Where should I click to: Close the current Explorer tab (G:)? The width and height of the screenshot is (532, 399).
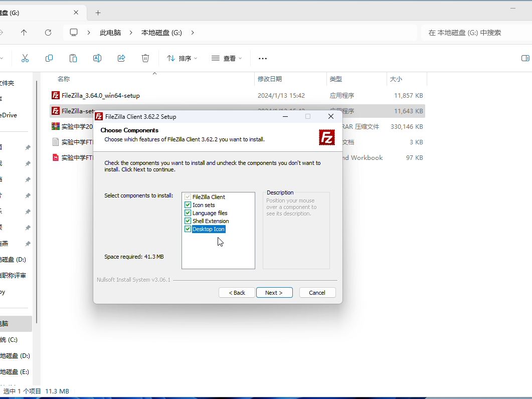tap(76, 13)
